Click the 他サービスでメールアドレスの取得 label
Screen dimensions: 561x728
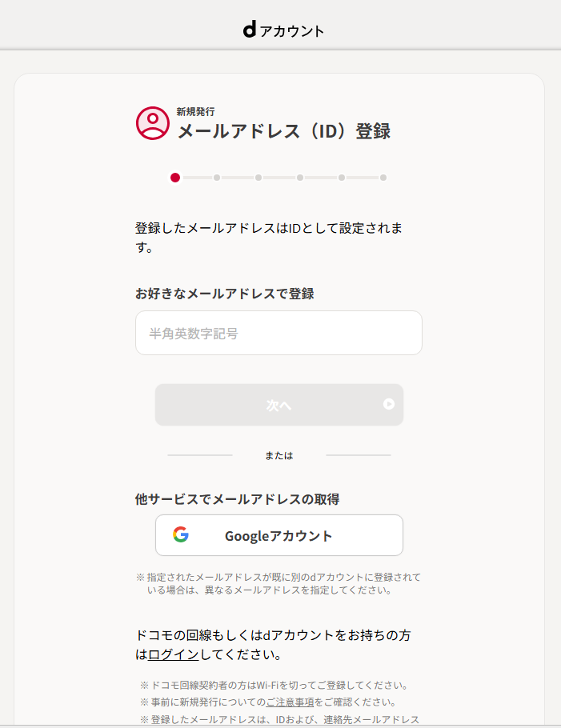237,499
